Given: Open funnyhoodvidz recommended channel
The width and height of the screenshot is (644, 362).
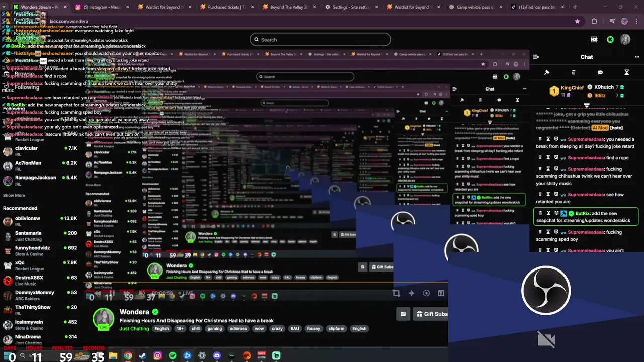Looking at the screenshot, I should 40,250.
